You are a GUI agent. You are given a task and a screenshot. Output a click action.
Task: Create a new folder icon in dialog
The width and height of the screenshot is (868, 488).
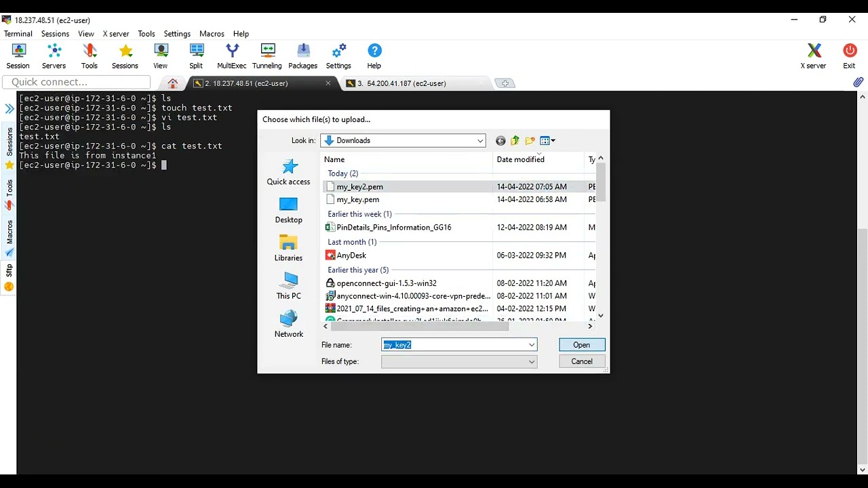coord(530,141)
